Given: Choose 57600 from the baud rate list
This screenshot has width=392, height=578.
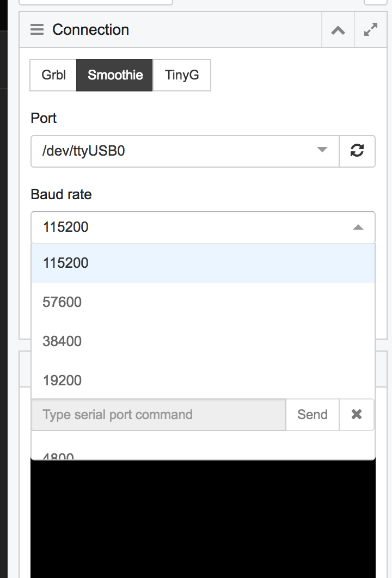Looking at the screenshot, I should pyautogui.click(x=203, y=302).
